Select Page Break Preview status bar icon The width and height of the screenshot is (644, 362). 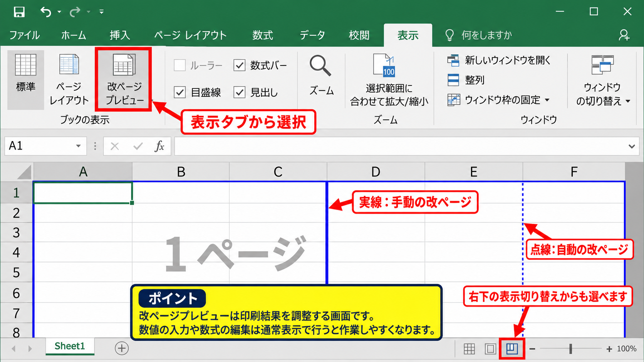coord(512,349)
